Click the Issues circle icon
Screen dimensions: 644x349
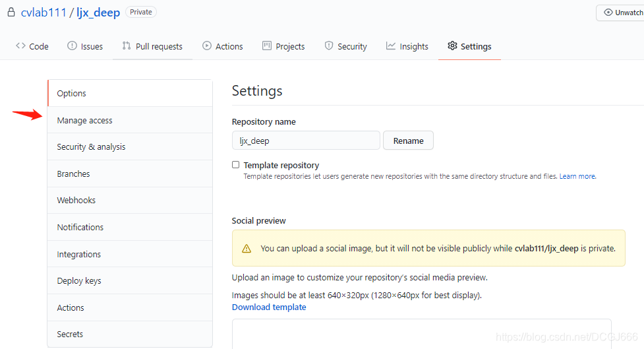[72, 46]
